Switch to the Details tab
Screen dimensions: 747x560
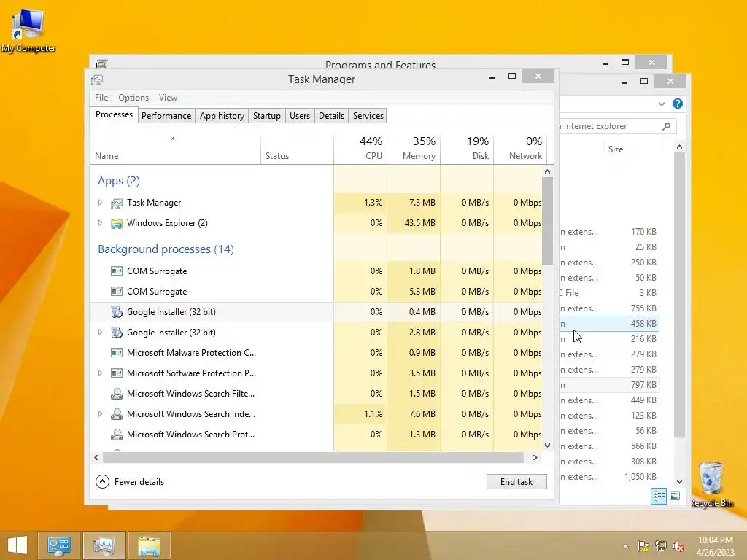pos(332,116)
